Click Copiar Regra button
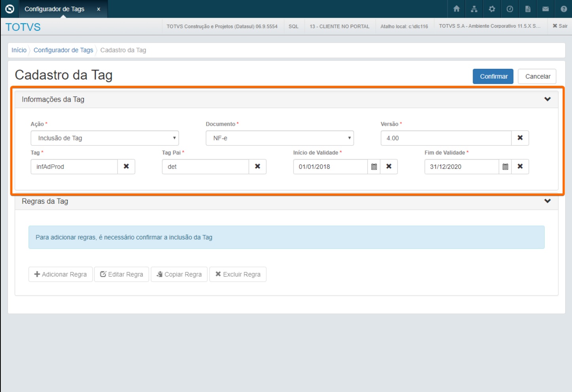 click(179, 274)
